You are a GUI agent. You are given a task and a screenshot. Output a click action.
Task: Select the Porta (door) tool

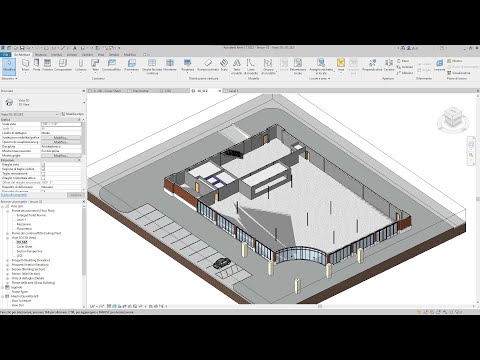pyautogui.click(x=36, y=65)
